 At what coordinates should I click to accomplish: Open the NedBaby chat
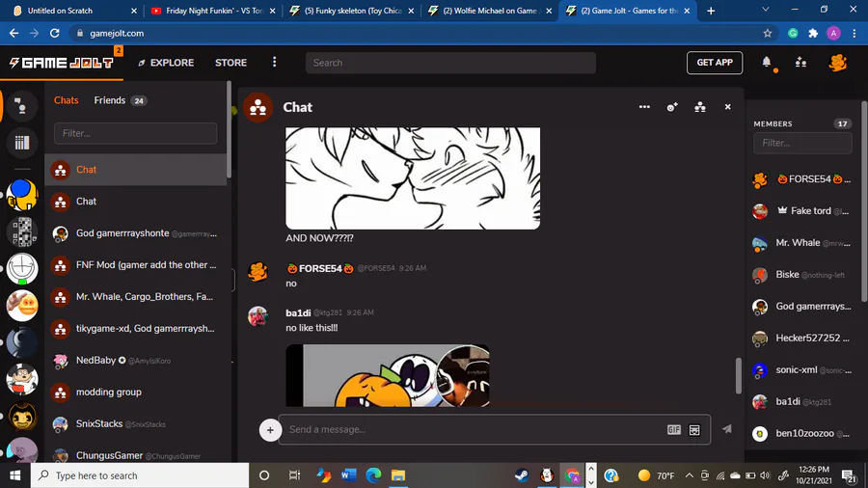136,360
